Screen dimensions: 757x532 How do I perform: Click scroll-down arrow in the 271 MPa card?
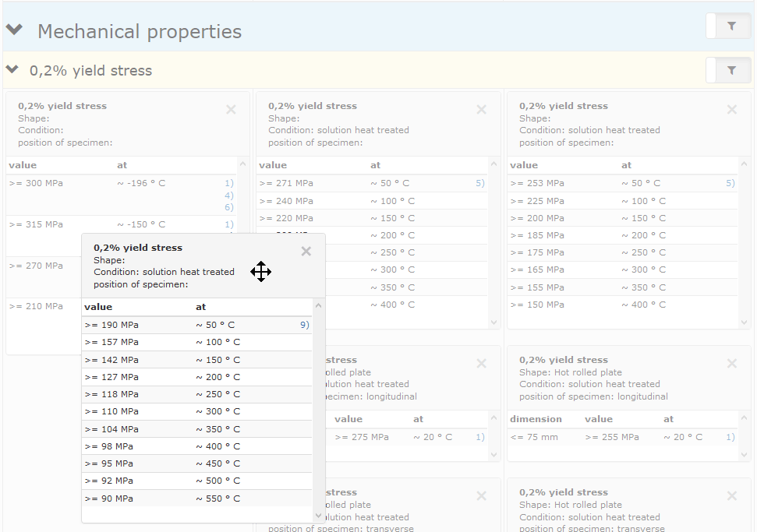493,322
